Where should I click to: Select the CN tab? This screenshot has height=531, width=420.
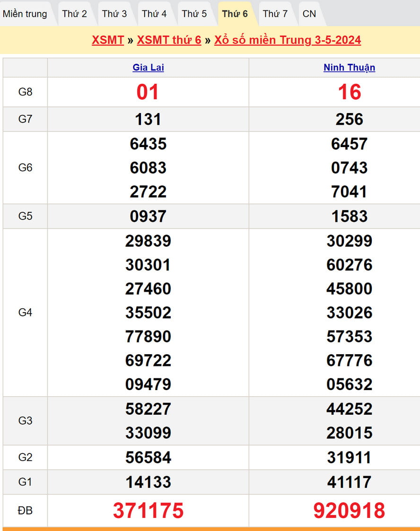point(309,14)
